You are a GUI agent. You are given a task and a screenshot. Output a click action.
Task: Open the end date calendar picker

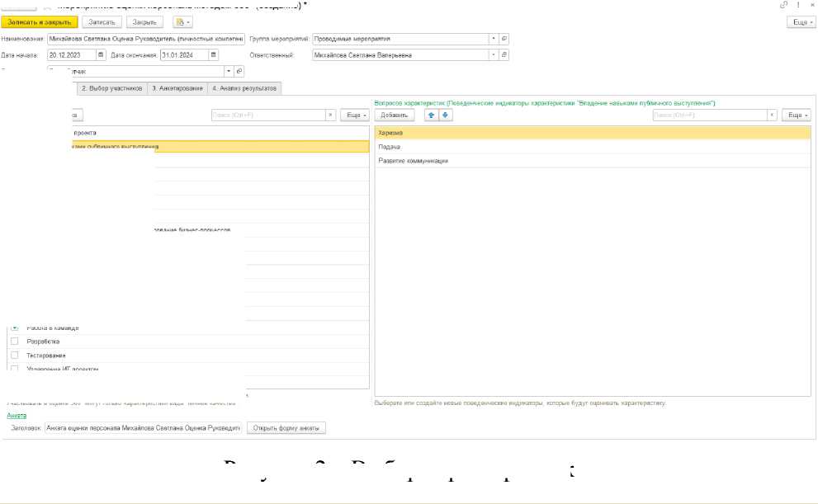[214, 55]
